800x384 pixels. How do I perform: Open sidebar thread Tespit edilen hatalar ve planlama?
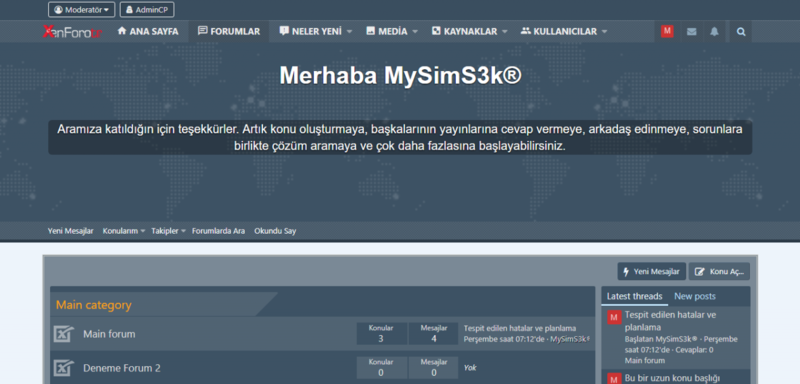click(670, 321)
